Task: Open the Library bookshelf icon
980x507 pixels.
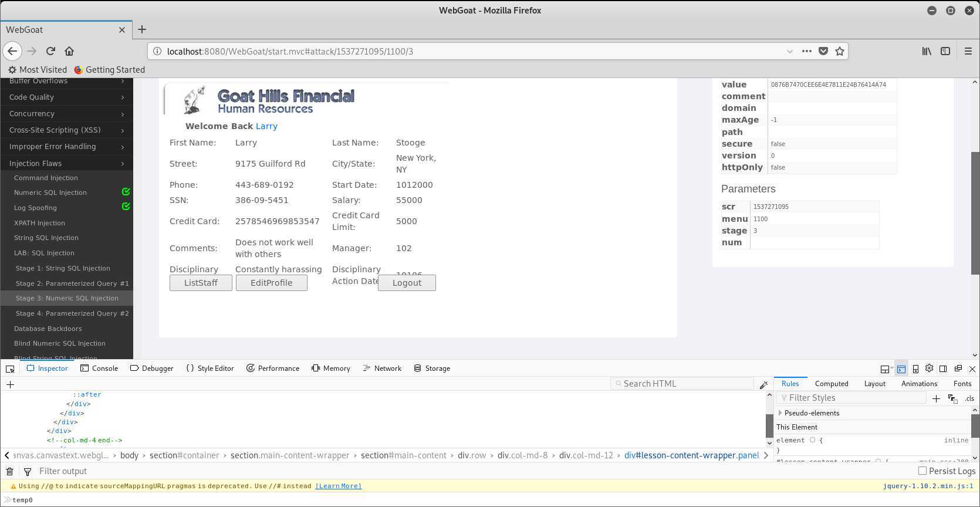Action: (x=927, y=51)
